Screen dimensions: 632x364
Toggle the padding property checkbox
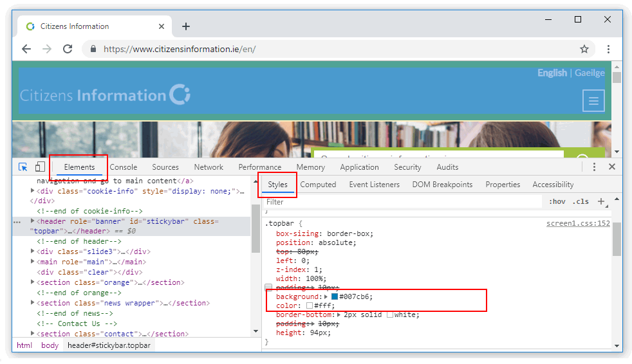(x=268, y=287)
